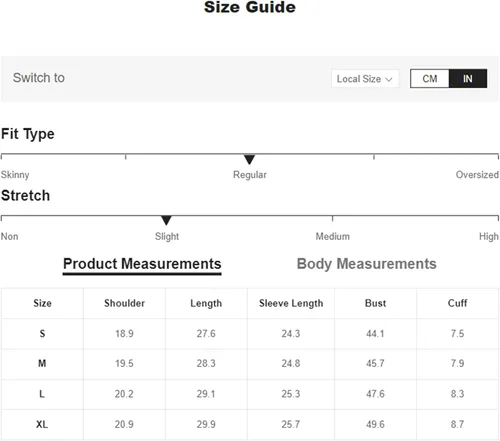Click the Skinny fit label
Screen dimensions: 500x441
tap(15, 175)
